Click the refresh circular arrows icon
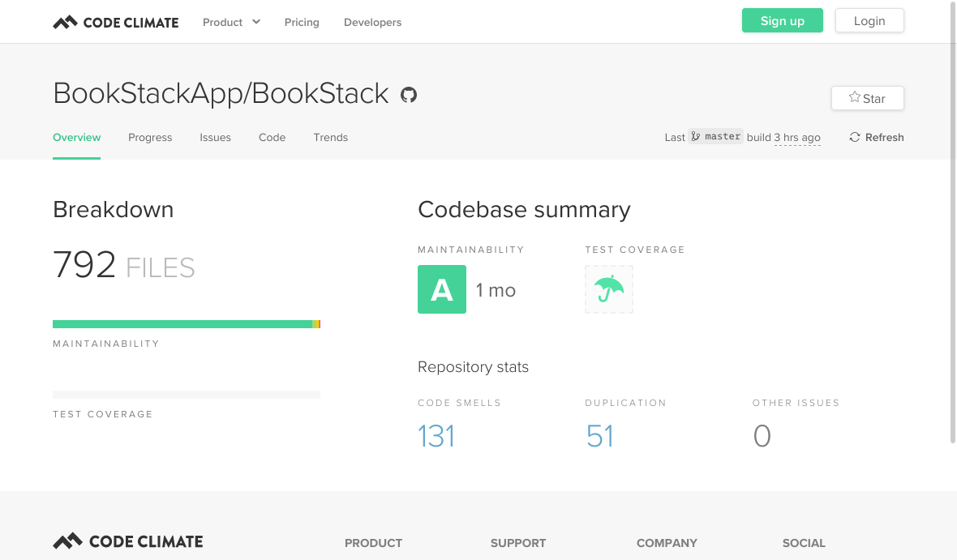The width and height of the screenshot is (957, 560). tap(855, 137)
